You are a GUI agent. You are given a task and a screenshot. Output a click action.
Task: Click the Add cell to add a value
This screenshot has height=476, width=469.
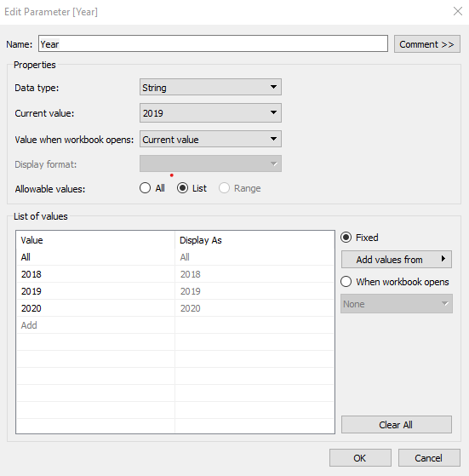tap(95, 325)
